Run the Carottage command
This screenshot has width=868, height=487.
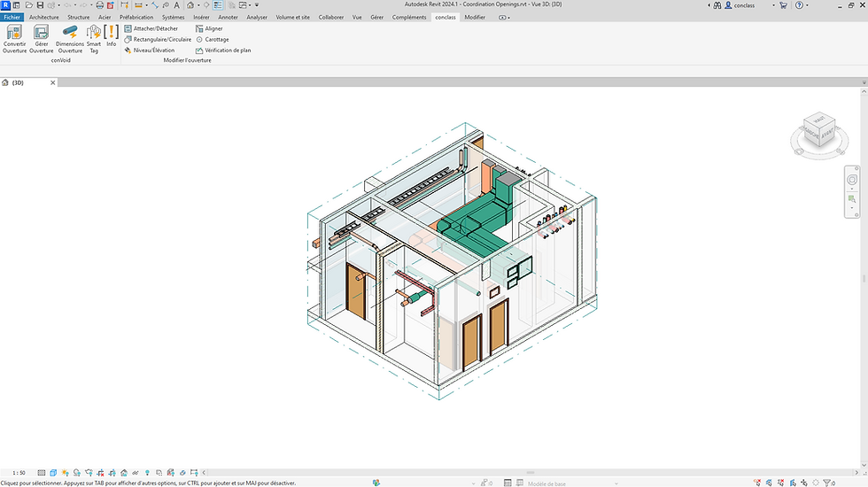(x=212, y=39)
